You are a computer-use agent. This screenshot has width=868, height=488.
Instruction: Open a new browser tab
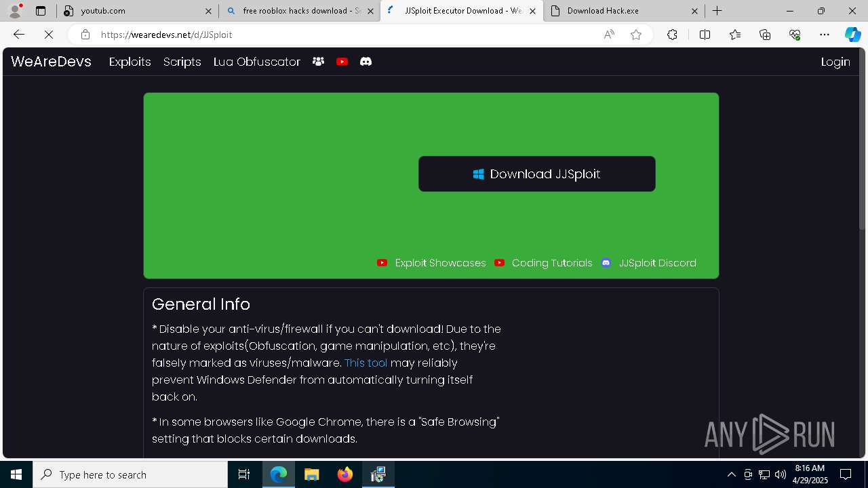coord(717,11)
